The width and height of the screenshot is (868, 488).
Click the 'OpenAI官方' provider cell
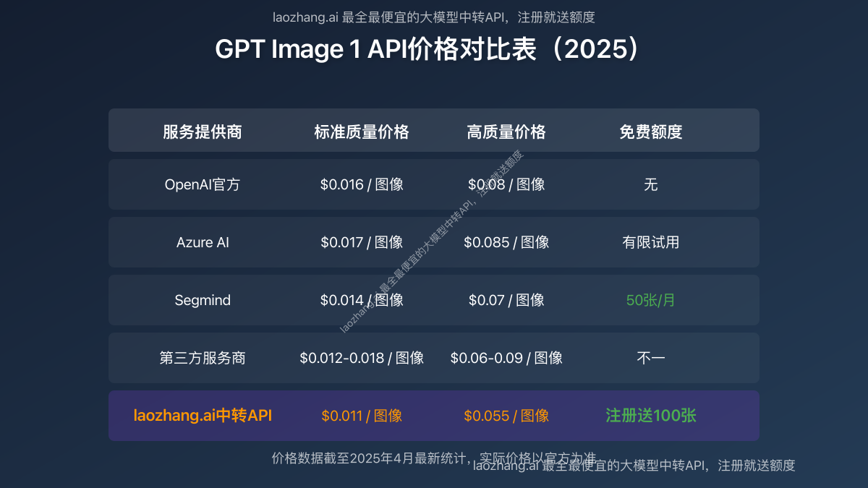pyautogui.click(x=203, y=184)
